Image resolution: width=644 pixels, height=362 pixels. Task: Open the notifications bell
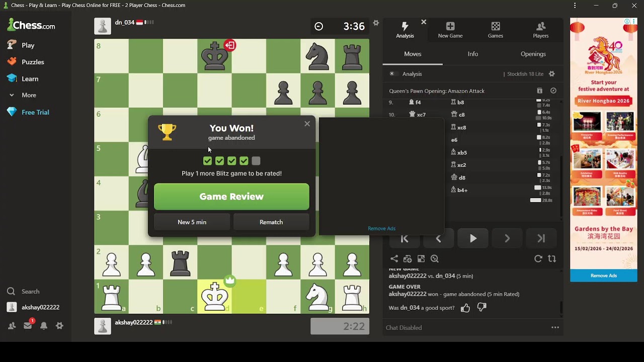click(x=44, y=326)
